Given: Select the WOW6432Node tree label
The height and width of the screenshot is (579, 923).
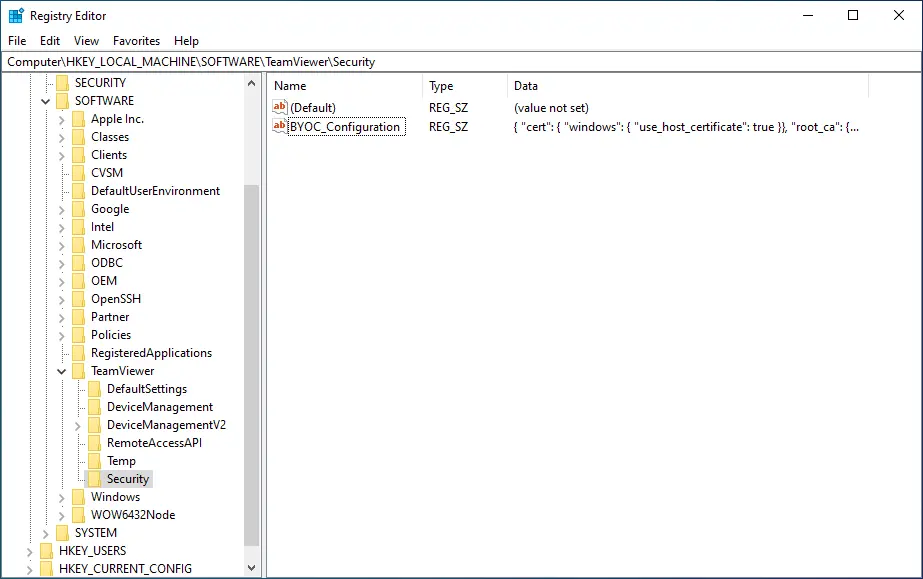Looking at the screenshot, I should (133, 515).
